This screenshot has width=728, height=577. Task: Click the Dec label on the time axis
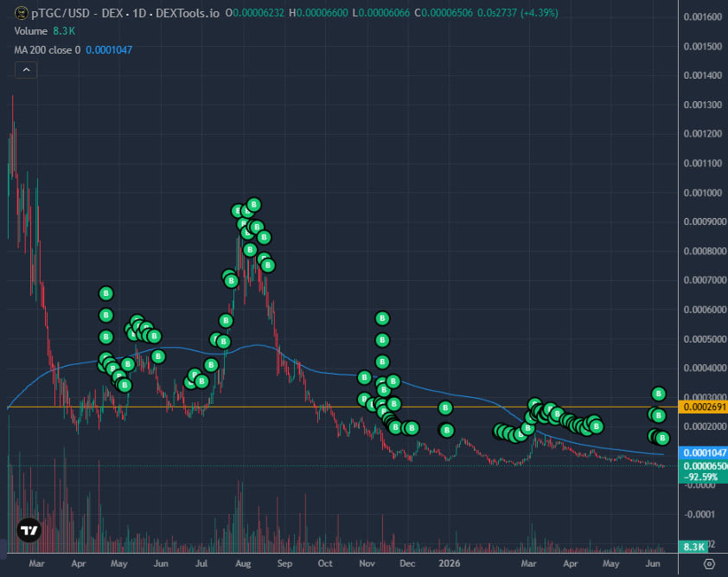pyautogui.click(x=407, y=563)
